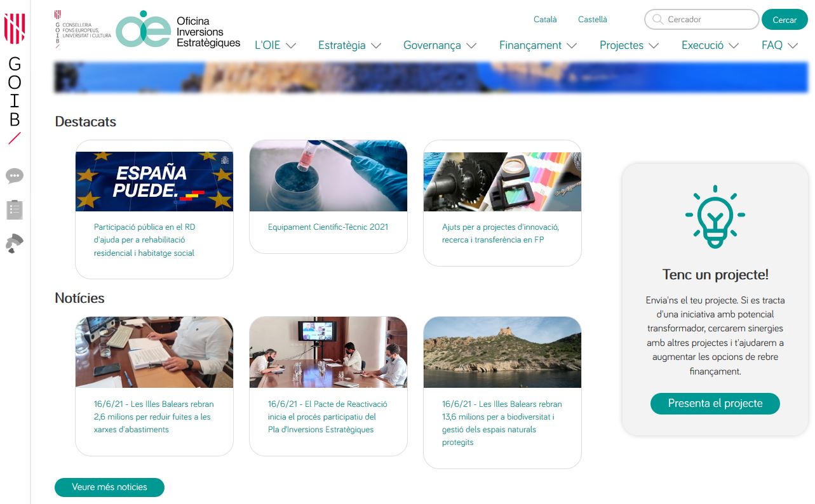Image resolution: width=815 pixels, height=504 pixels.
Task: Open the FAQ menu
Action: point(779,46)
